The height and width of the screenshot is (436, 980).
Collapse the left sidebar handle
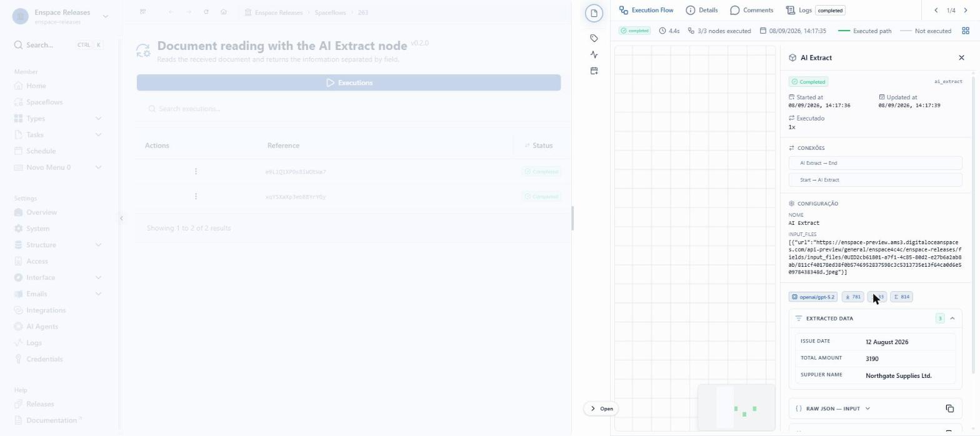tap(121, 218)
